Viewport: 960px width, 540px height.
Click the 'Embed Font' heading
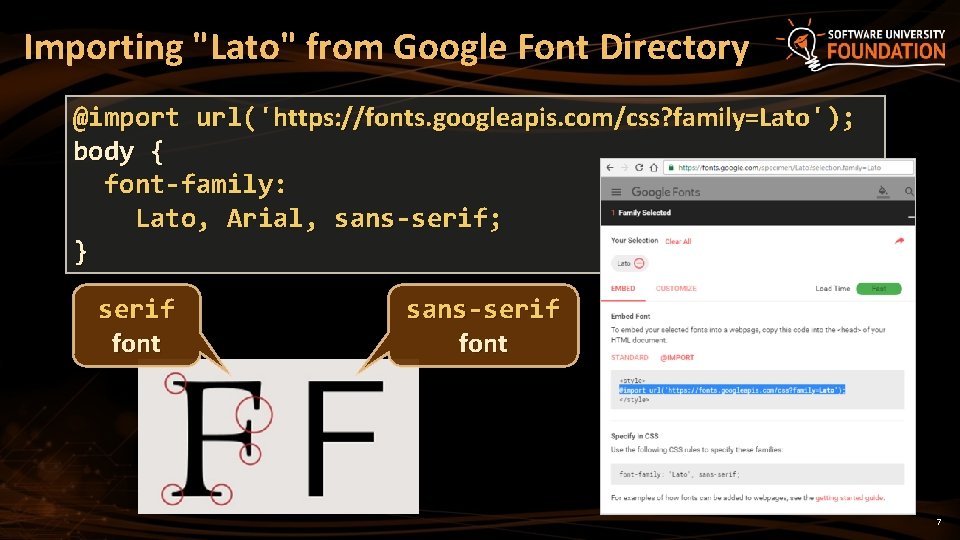tap(631, 317)
